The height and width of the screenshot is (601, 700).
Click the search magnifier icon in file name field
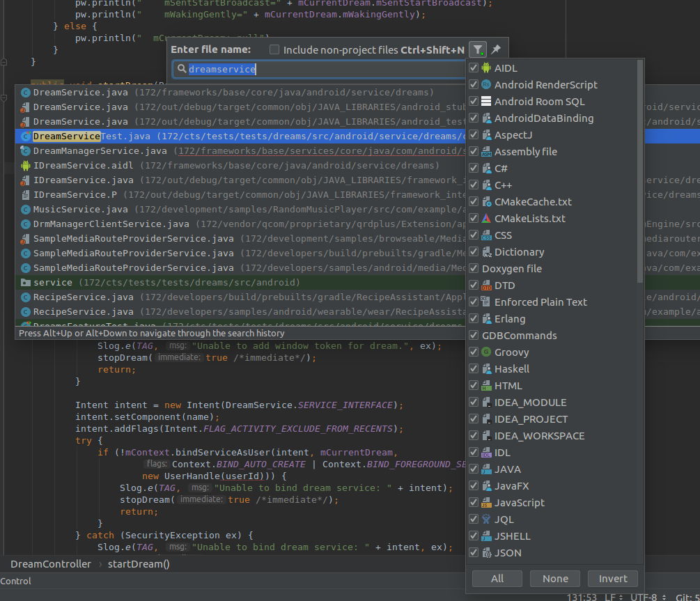click(181, 69)
